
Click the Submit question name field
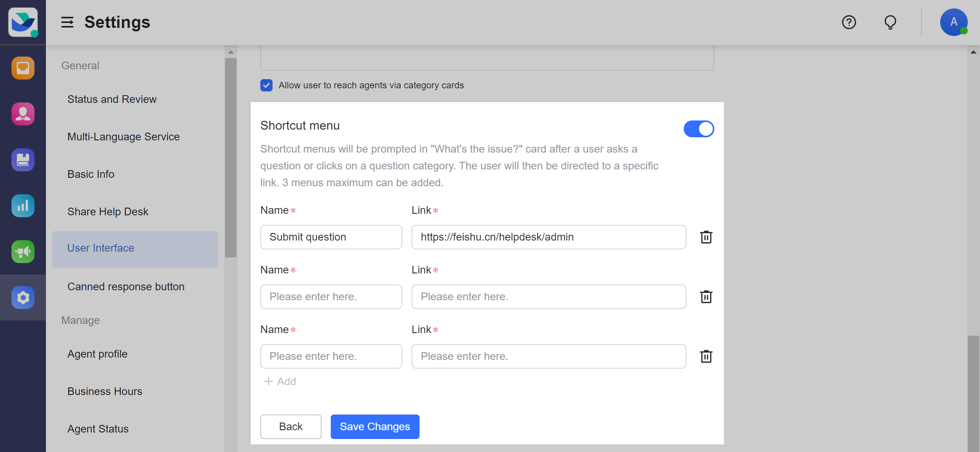(331, 237)
